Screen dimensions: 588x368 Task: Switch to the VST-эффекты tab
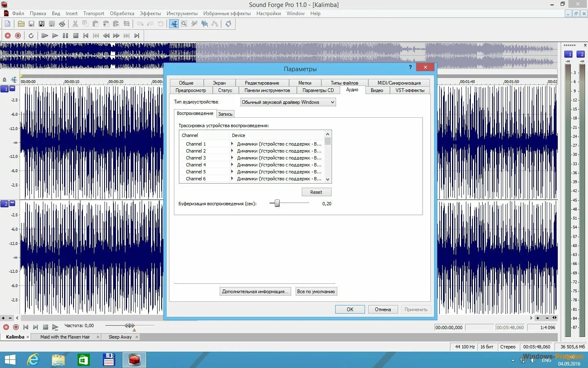pos(410,90)
